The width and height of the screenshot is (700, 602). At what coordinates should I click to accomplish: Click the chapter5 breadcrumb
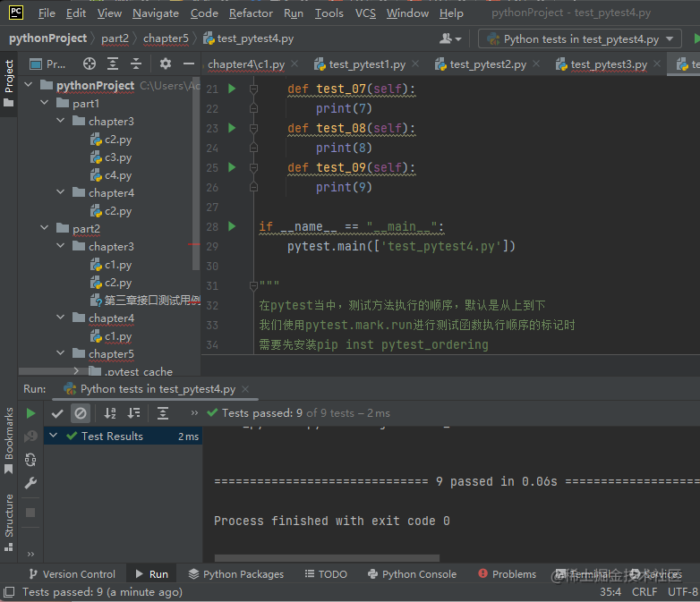coord(166,38)
